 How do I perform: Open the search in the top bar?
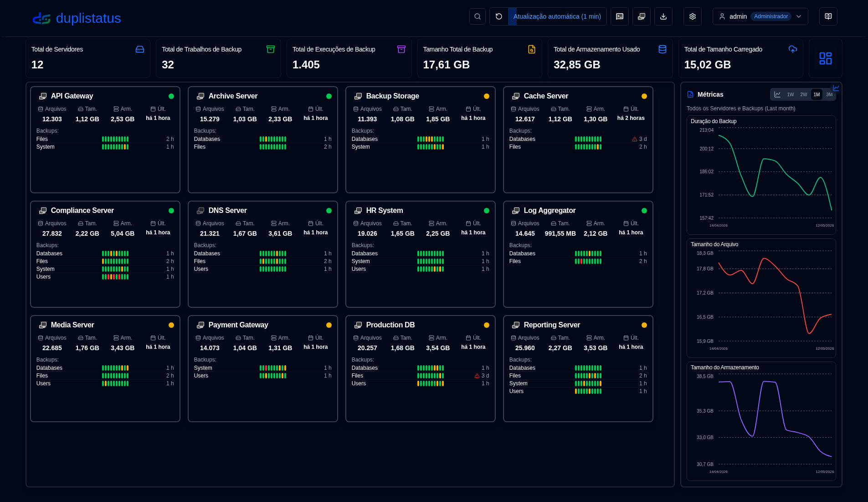(477, 16)
